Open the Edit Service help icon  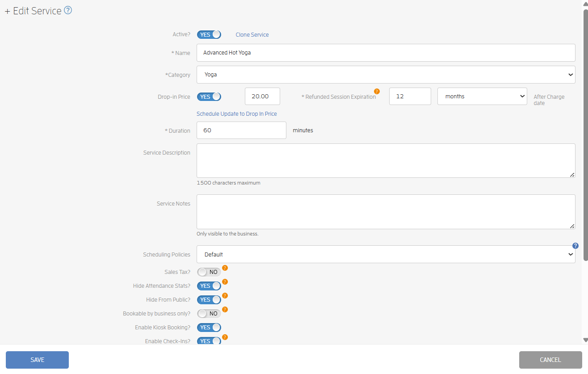tap(68, 10)
